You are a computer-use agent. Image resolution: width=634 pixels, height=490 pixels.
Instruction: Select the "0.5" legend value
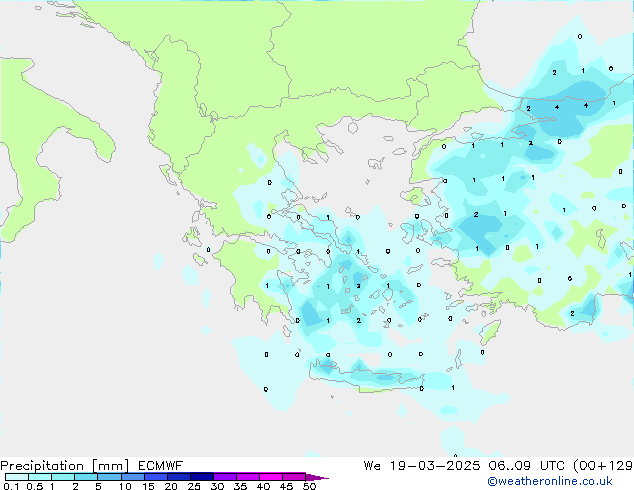coord(35,486)
